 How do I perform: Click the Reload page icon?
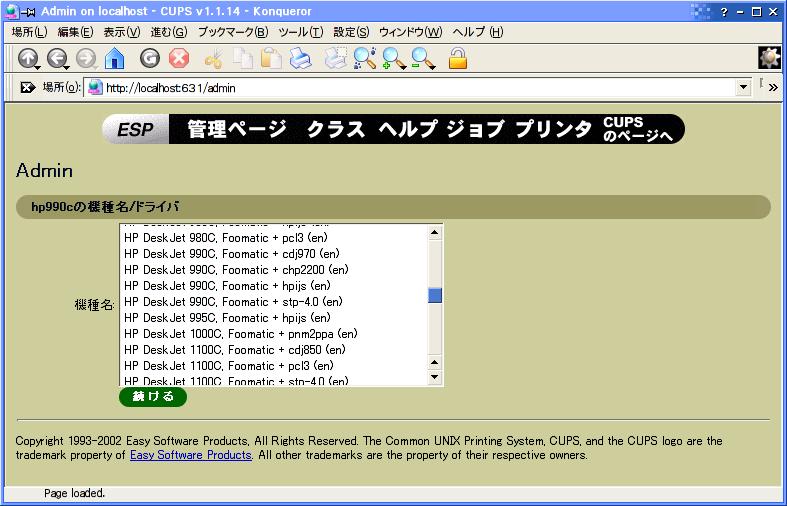(x=150, y=59)
